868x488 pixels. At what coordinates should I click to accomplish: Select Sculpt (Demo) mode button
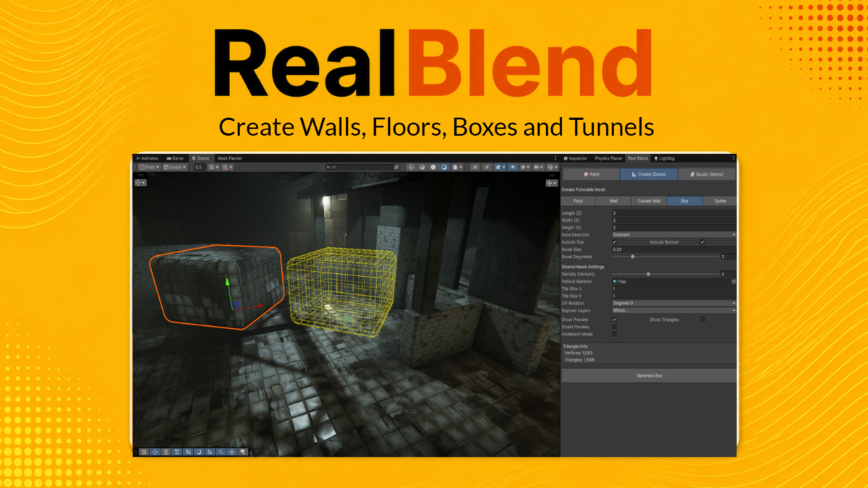click(707, 174)
